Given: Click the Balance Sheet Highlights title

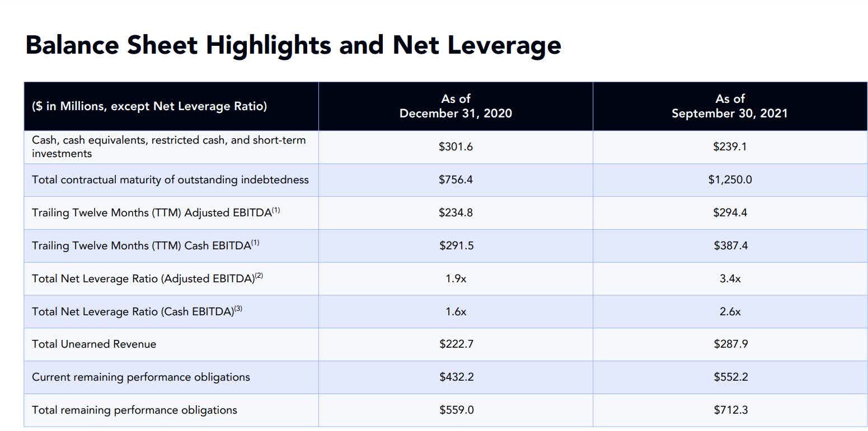Looking at the screenshot, I should (x=293, y=45).
